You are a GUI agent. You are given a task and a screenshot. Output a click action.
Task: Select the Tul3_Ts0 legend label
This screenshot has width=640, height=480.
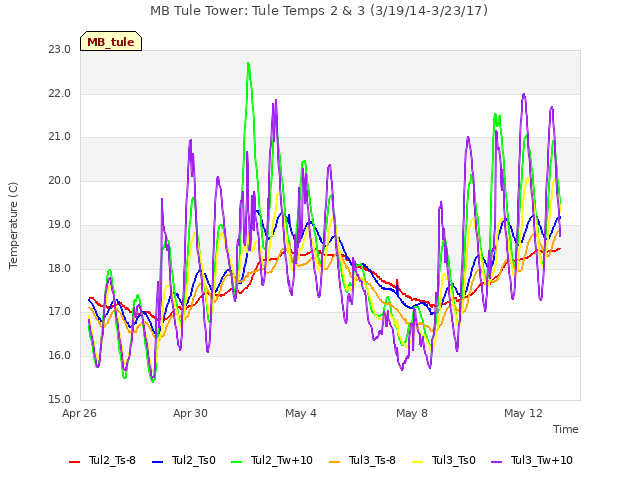point(453,460)
